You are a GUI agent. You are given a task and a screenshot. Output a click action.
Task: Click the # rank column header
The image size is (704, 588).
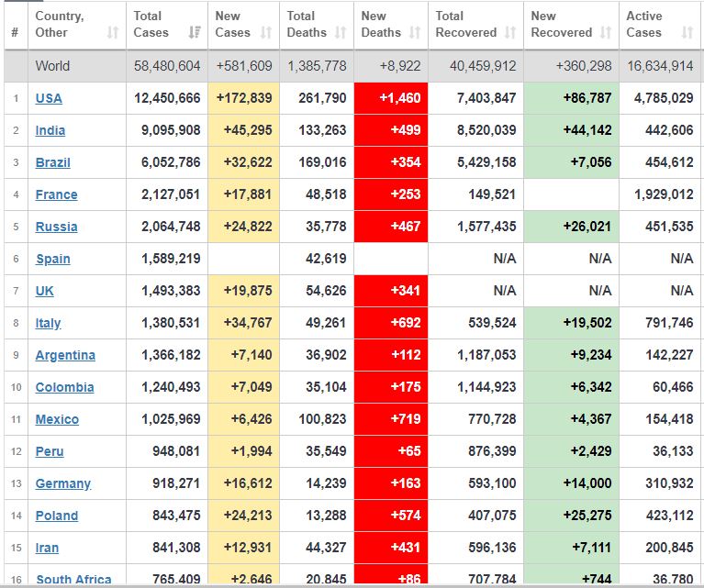[15, 33]
